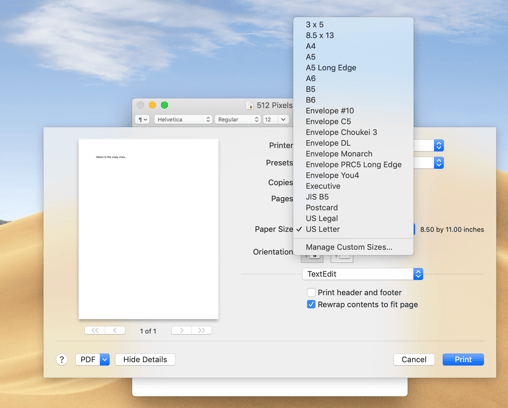Choose B6 paper size
Viewport: 508px width, 408px height.
(x=353, y=100)
